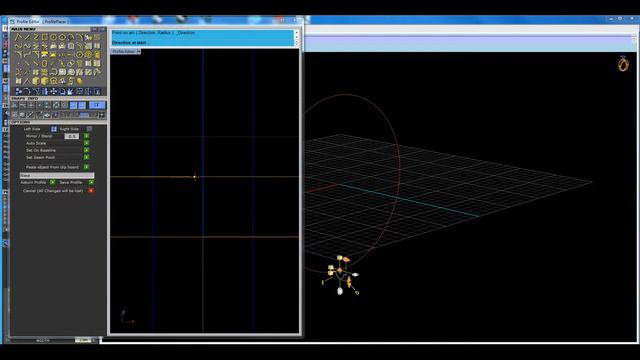Click the first snap icon under Snaps Info

pyautogui.click(x=15, y=105)
